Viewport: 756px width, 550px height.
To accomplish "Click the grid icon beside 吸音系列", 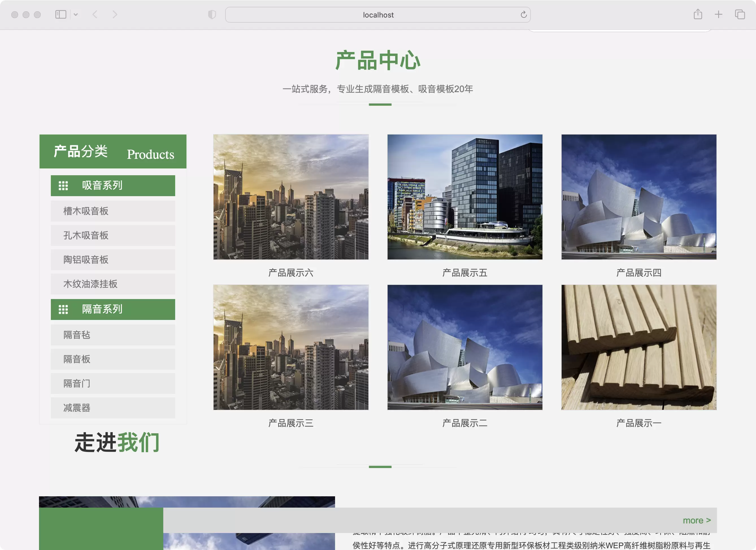I will [x=63, y=185].
